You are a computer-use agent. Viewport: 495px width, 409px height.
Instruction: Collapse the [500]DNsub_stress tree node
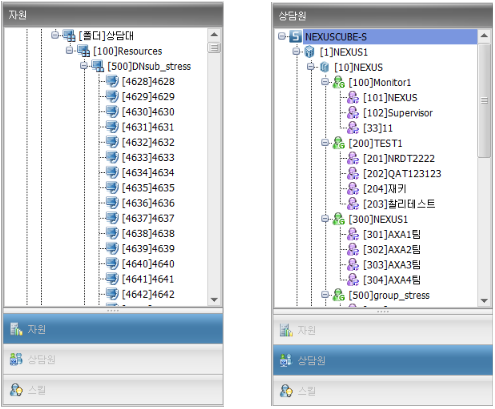tap(84, 66)
